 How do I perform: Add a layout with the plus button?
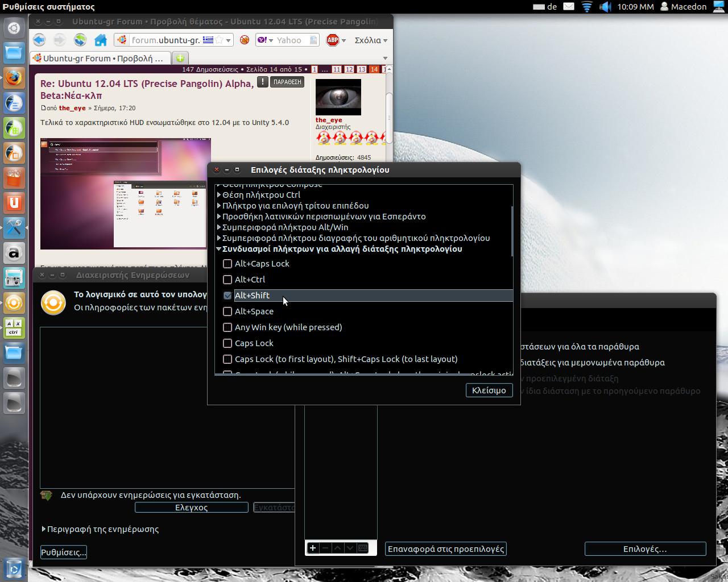click(x=313, y=548)
